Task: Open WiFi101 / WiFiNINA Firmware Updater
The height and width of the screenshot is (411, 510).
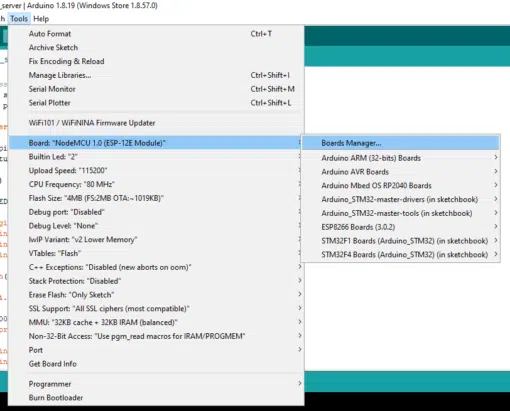Action: [x=156, y=123]
